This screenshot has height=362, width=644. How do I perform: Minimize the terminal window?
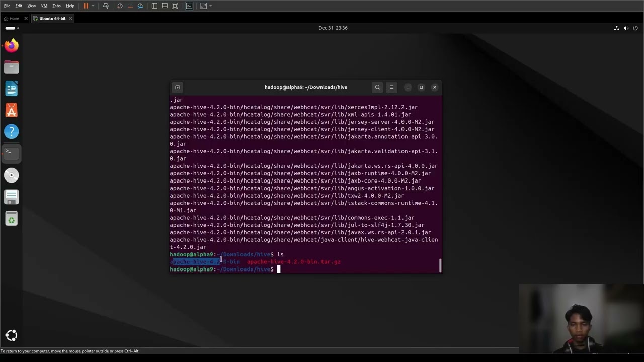coord(408,87)
